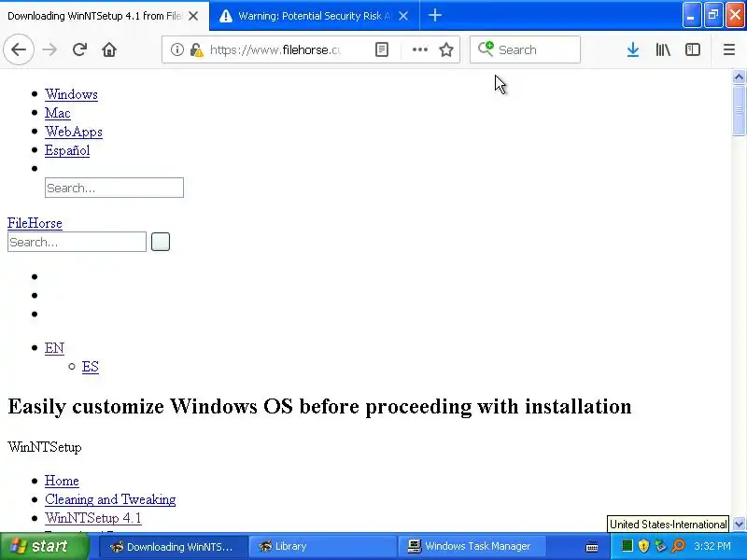Click the keyboard layout taskbar icon
This screenshot has height=560, width=747.
click(x=592, y=547)
